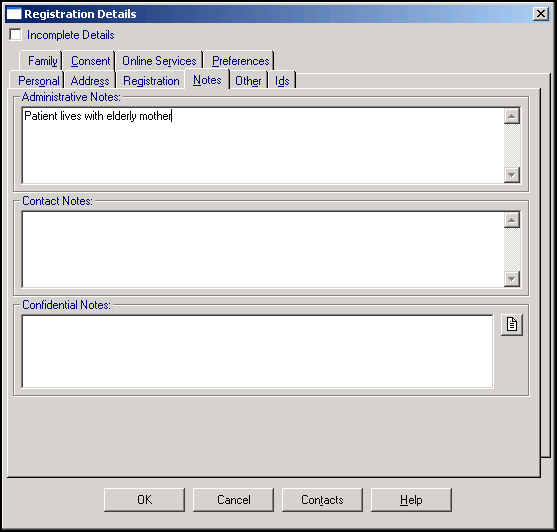Viewport: 557px width, 532px height.
Task: Open the Address tab
Action: (90, 81)
